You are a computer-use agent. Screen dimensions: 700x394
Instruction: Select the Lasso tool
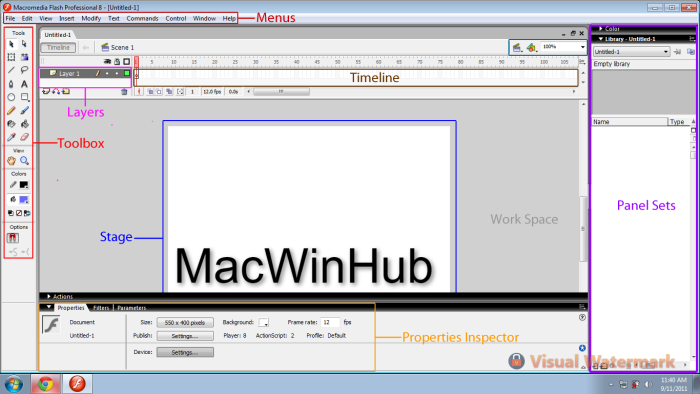point(24,70)
